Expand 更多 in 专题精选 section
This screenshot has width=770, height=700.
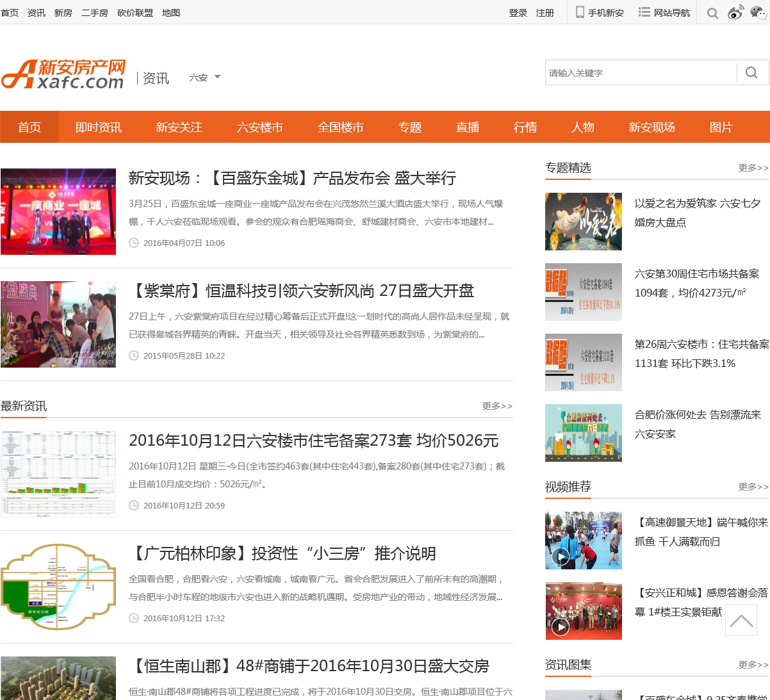point(753,168)
